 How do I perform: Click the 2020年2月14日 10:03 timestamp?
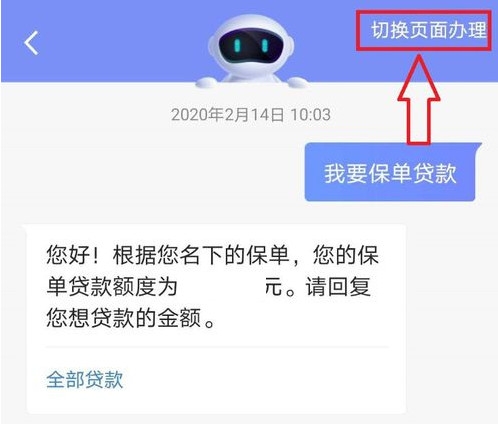[x=251, y=115]
